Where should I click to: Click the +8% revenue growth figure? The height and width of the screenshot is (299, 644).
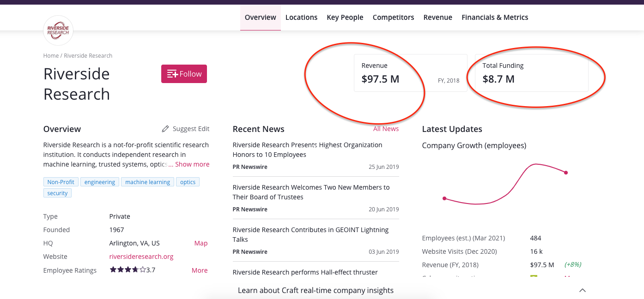[x=573, y=264]
